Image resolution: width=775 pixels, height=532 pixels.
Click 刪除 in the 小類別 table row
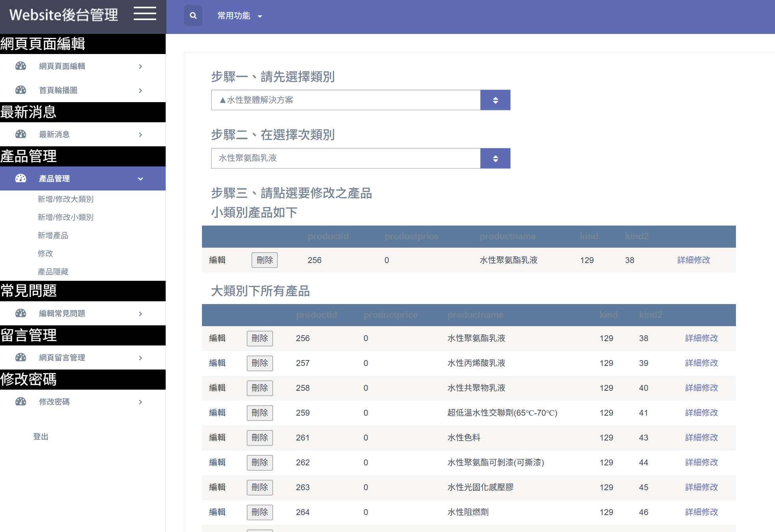(x=265, y=260)
